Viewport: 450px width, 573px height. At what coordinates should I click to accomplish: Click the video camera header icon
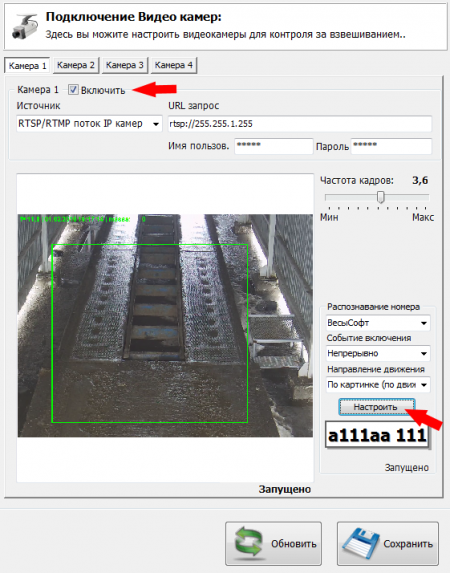(x=25, y=26)
